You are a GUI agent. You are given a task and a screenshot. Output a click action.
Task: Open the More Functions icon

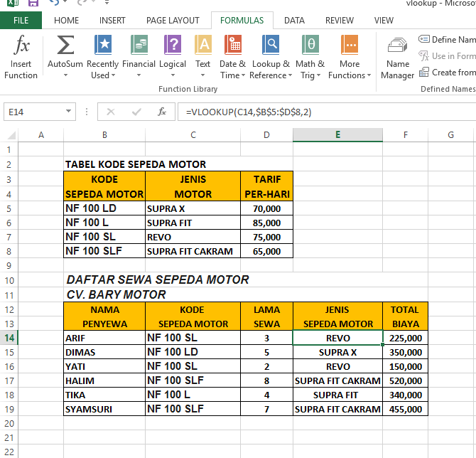pyautogui.click(x=350, y=44)
